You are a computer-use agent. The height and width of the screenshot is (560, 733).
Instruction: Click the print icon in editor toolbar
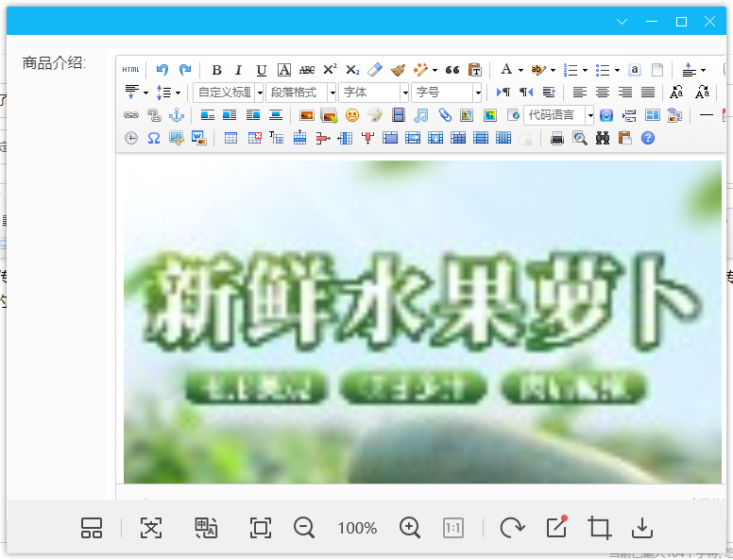pyautogui.click(x=557, y=138)
